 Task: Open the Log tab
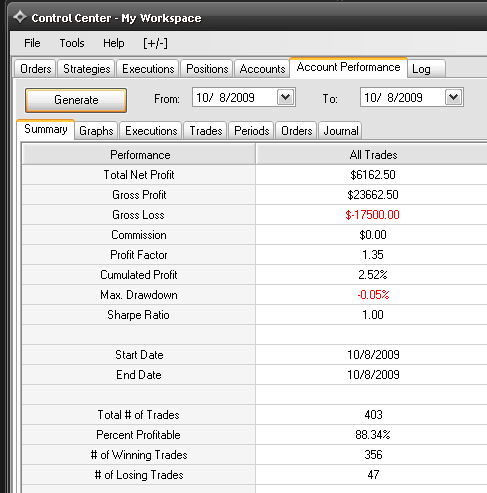(426, 69)
